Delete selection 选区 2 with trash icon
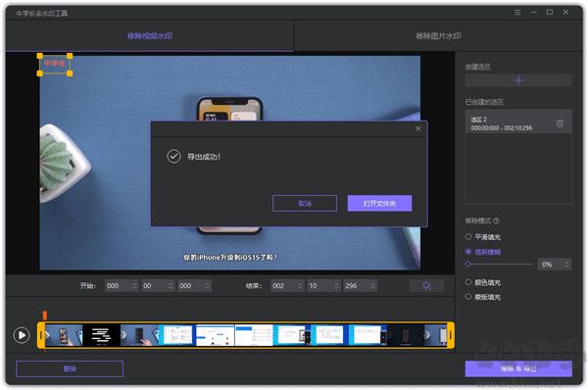The height and width of the screenshot is (390, 588). 560,123
